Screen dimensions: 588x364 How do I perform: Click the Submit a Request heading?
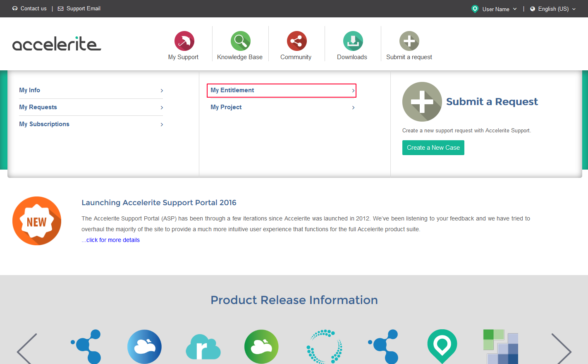[492, 102]
